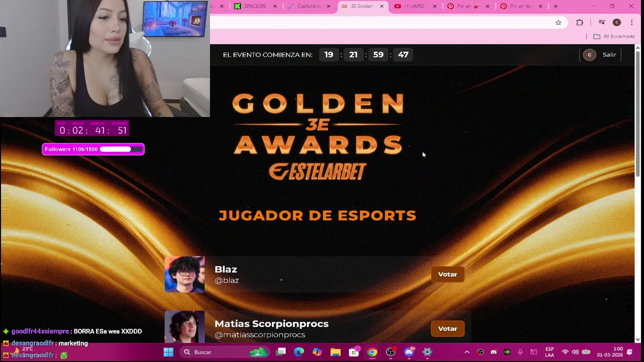Click the stream countdown timer overlay
Screen dimensions: 644x362
point(93,129)
